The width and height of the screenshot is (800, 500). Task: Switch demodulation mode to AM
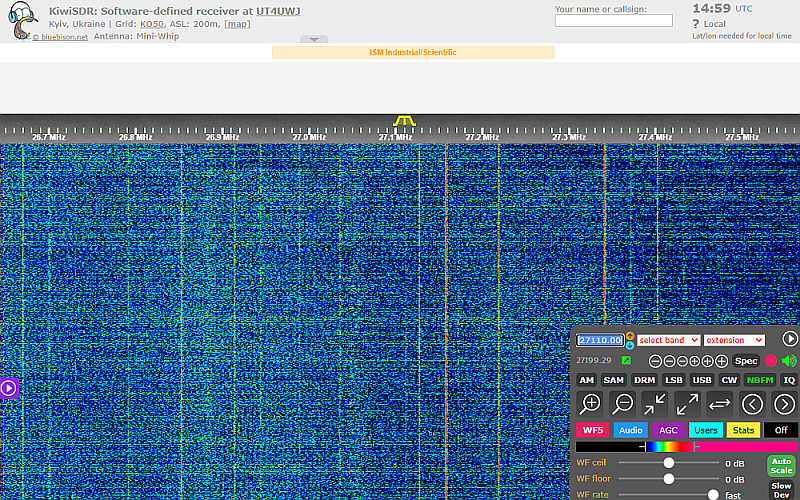click(x=586, y=380)
